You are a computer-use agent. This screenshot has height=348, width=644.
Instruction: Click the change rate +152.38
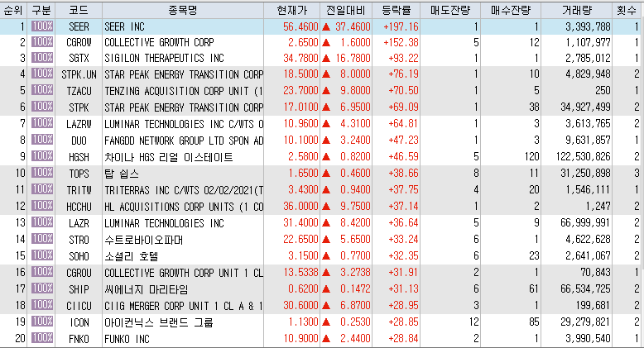pyautogui.click(x=401, y=42)
